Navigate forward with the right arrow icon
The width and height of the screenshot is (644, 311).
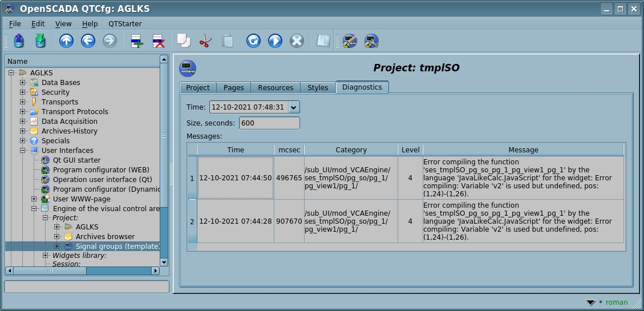tap(110, 41)
